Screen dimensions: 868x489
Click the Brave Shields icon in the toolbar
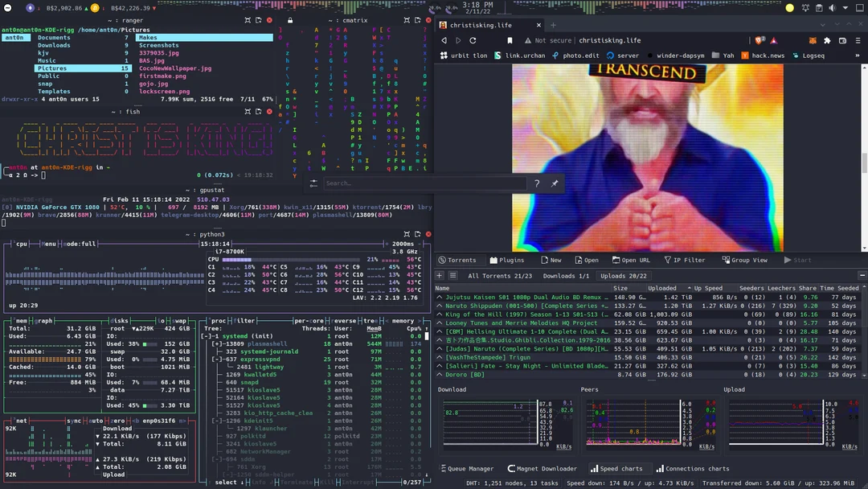[759, 40]
